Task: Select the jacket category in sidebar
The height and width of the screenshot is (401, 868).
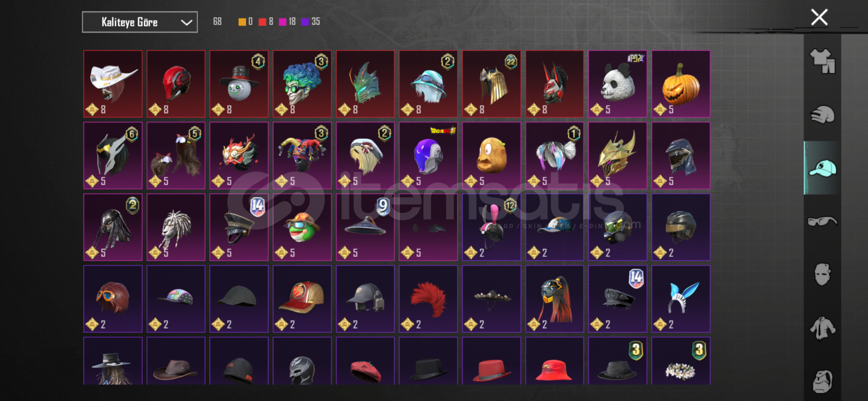Action: (822, 328)
